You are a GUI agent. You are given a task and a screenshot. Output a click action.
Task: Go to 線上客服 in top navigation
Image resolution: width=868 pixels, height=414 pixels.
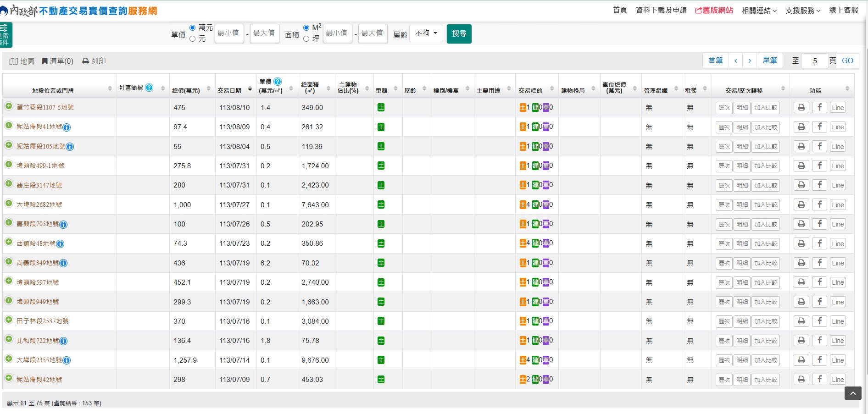click(x=843, y=11)
